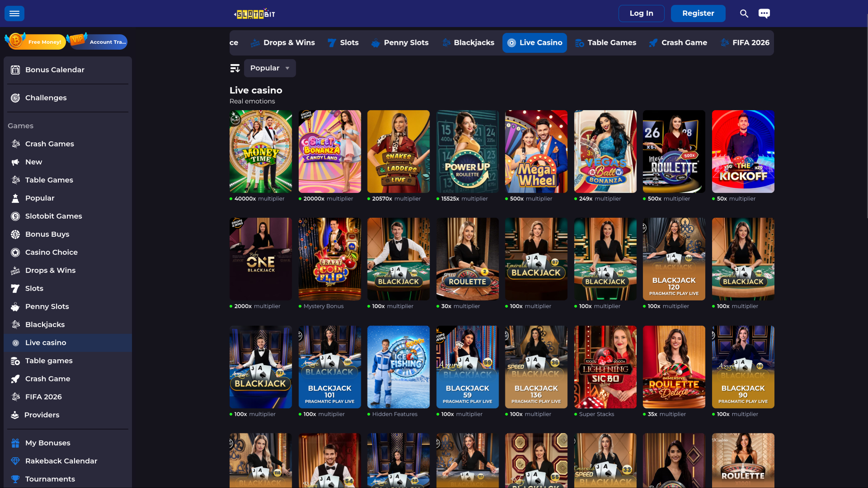Switch to the Drops & Wins tab
This screenshot has width=868, height=488.
[x=283, y=42]
